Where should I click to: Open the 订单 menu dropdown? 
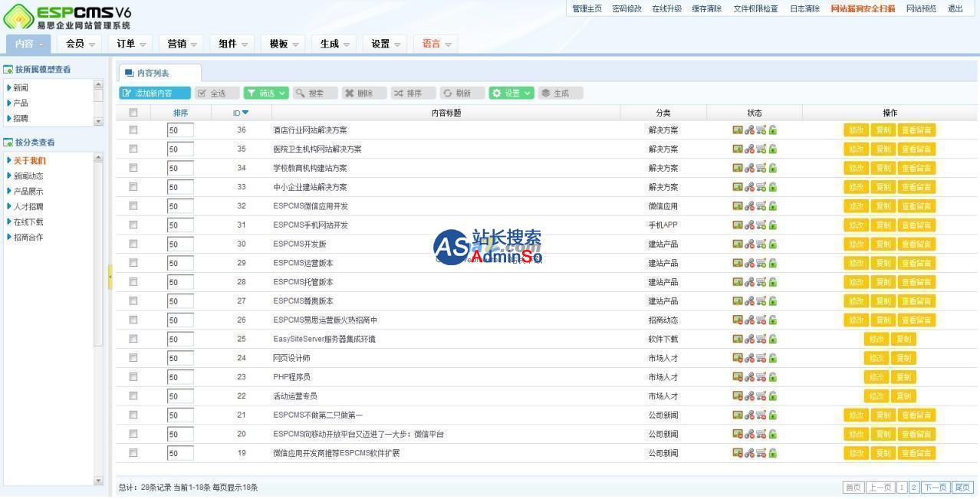131,44
